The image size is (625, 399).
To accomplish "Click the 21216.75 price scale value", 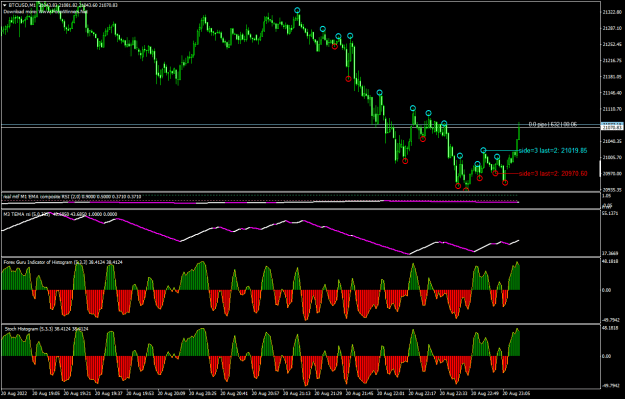I will click(x=612, y=61).
